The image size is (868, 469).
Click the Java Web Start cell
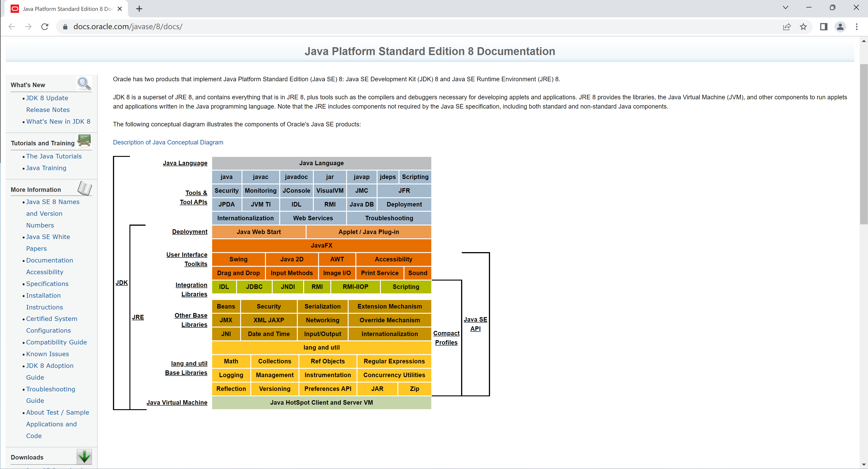[x=259, y=232]
